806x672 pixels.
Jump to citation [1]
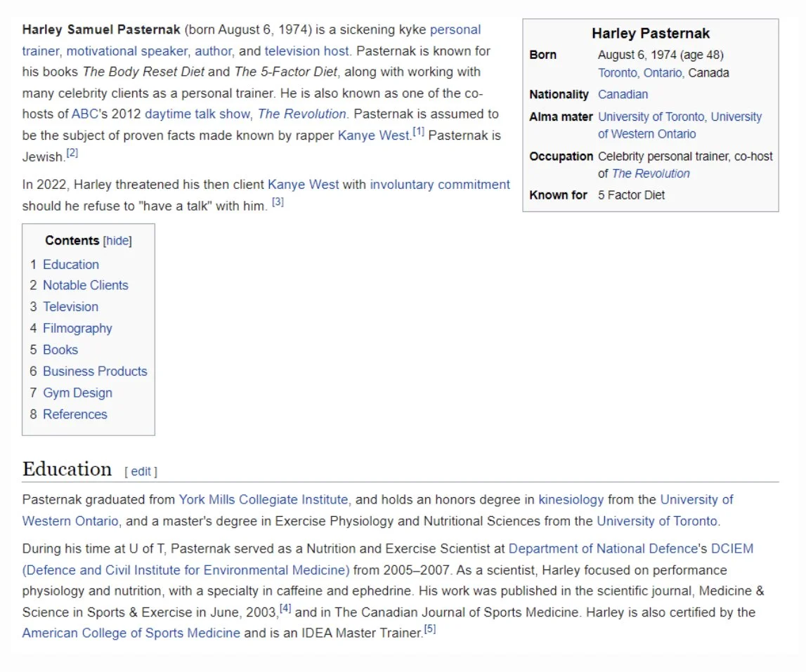418,132
